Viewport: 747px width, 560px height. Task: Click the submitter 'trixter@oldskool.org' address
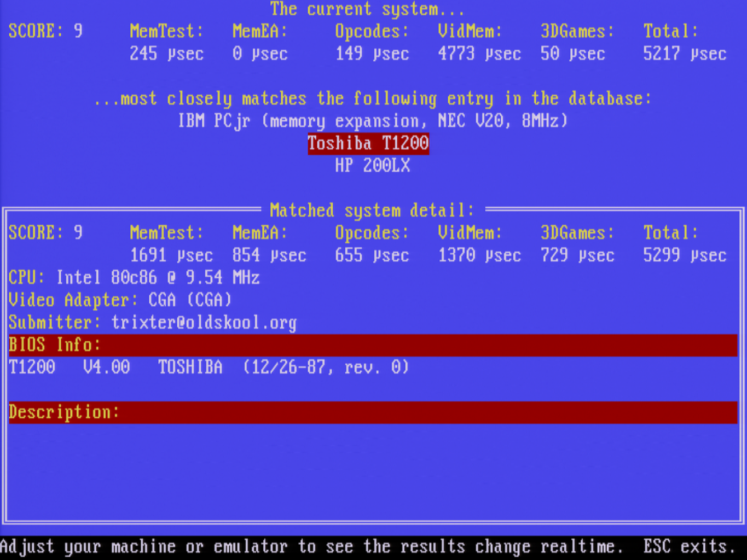point(204,323)
